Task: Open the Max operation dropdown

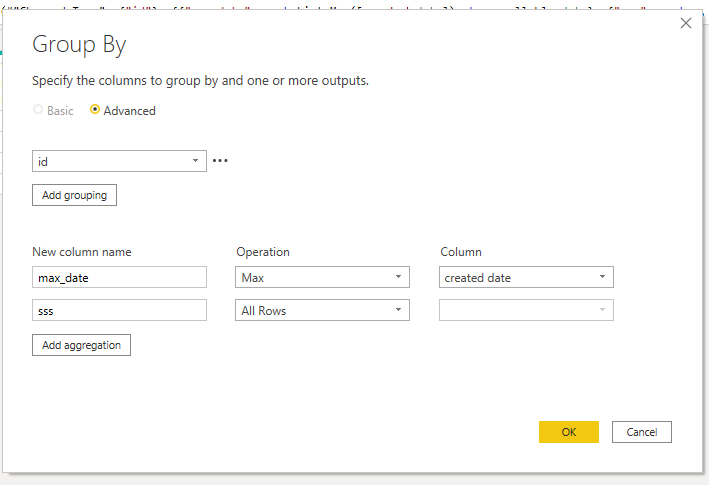Action: [x=322, y=277]
